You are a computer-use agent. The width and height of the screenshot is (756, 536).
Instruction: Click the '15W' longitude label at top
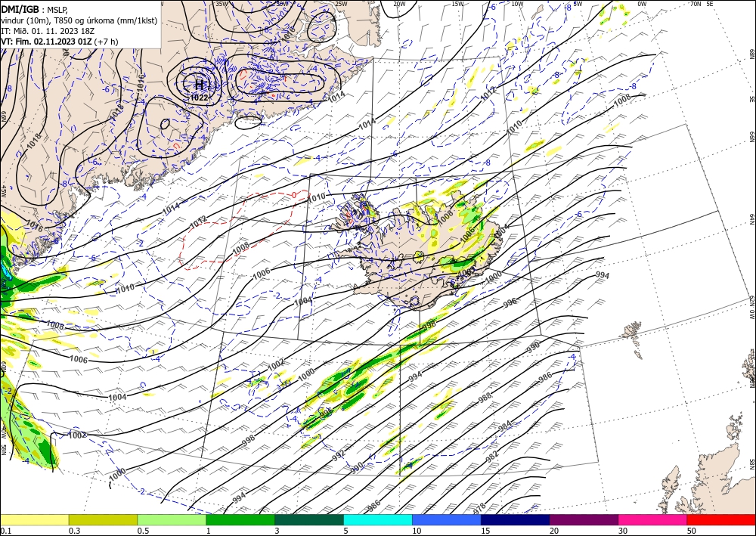pos(458,3)
